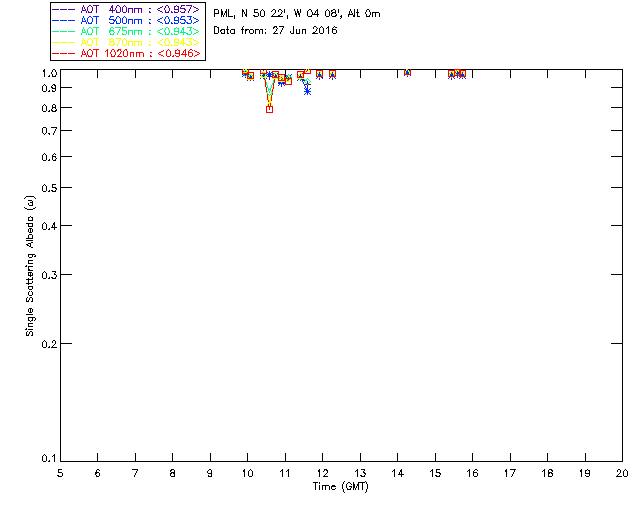
Task: Click the data point at 14 hours
Action: pyautogui.click(x=407, y=72)
